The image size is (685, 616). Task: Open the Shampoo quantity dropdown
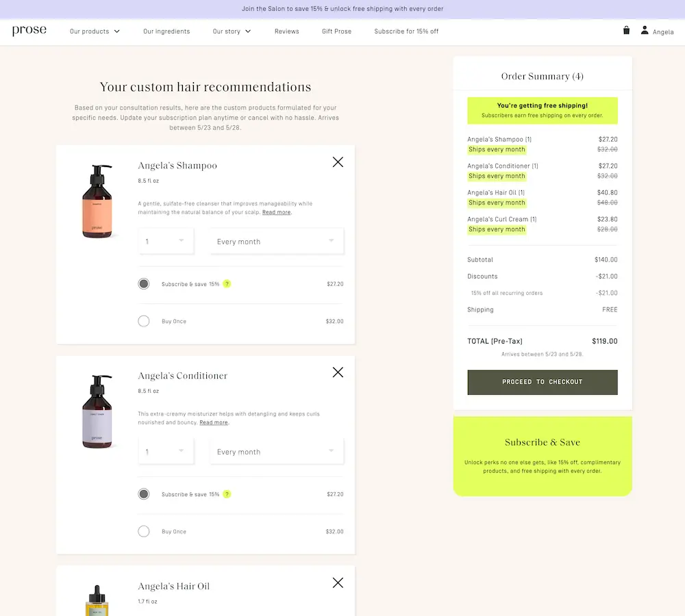pos(166,241)
